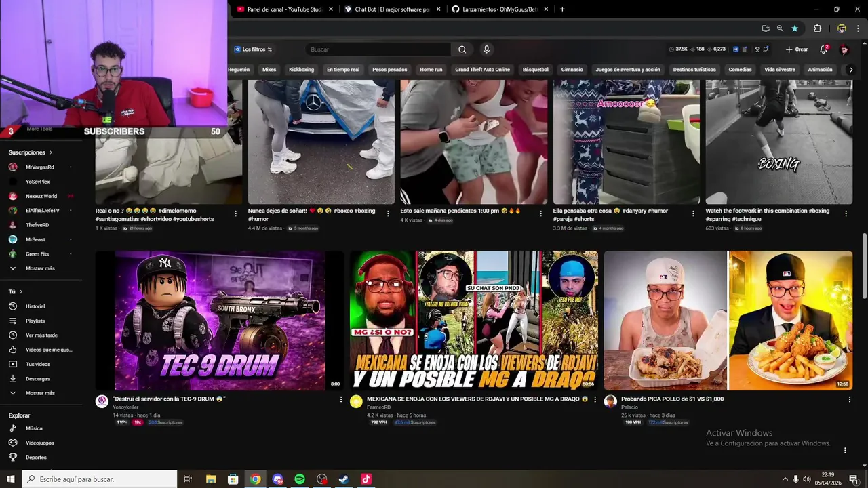The width and height of the screenshot is (868, 488).
Task: Open FarmeoRD channel avatar
Action: pos(356,401)
